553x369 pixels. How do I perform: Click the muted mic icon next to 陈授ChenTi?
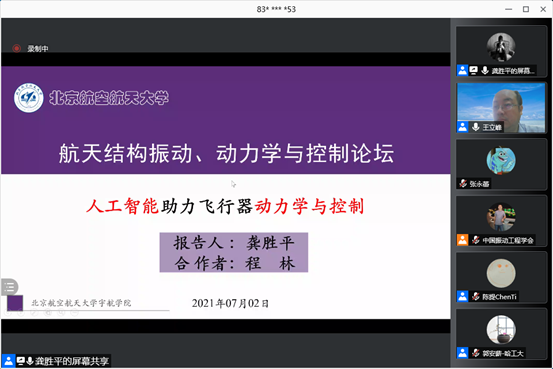476,296
